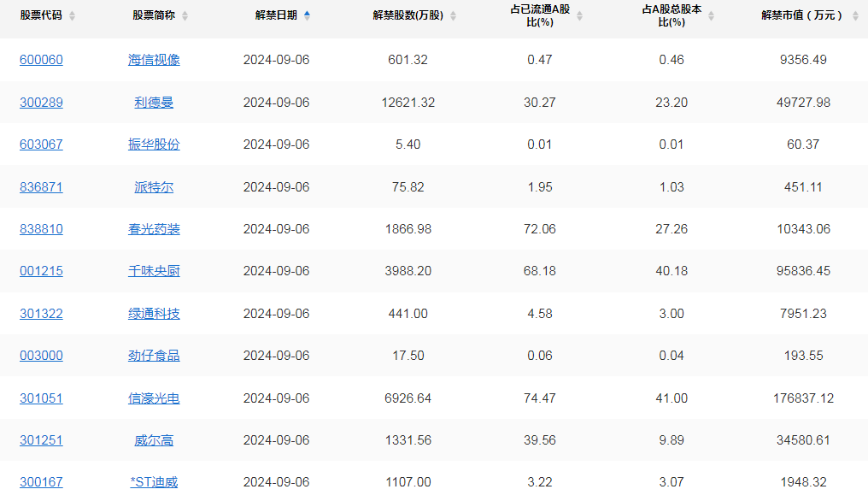Sort by 占已流通A股比(%) arrow icon
Viewport: 868px width, 501px height.
[579, 16]
